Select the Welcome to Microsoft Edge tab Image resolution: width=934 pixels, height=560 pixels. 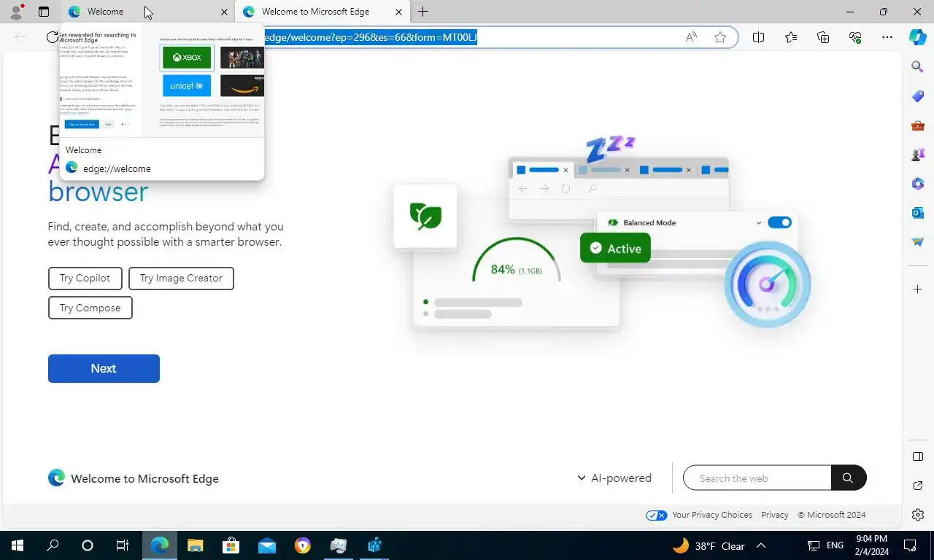coord(321,12)
